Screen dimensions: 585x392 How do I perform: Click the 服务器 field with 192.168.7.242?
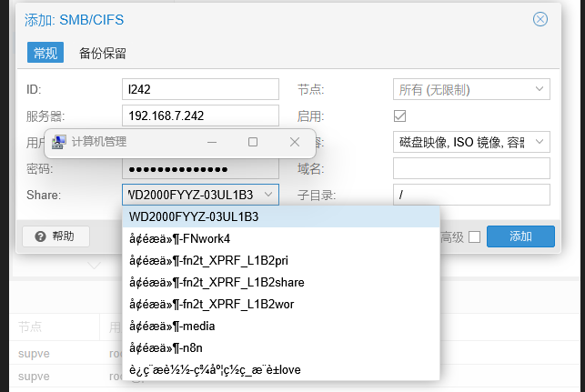[200, 116]
